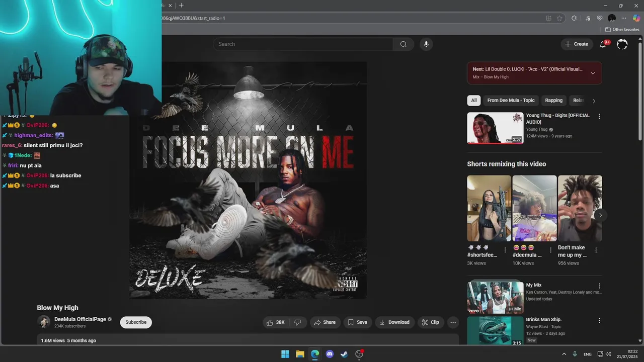Select the All filter chip
This screenshot has height=362, width=644.
(474, 101)
